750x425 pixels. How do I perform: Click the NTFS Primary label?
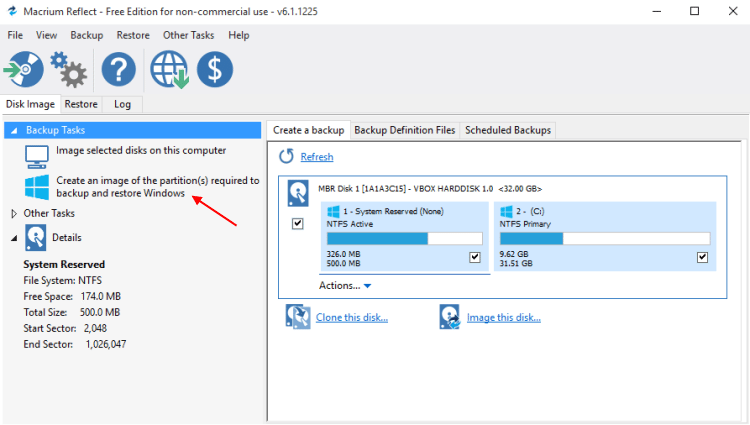click(525, 224)
